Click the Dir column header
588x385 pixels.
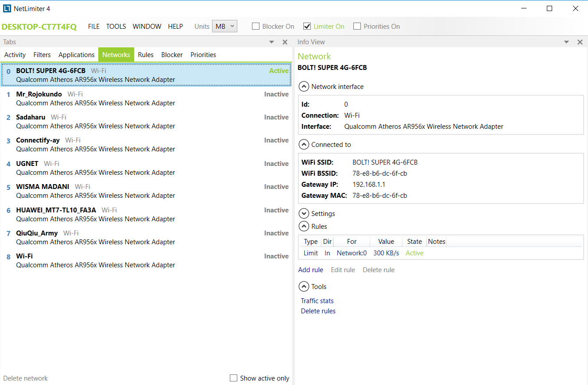tap(327, 242)
